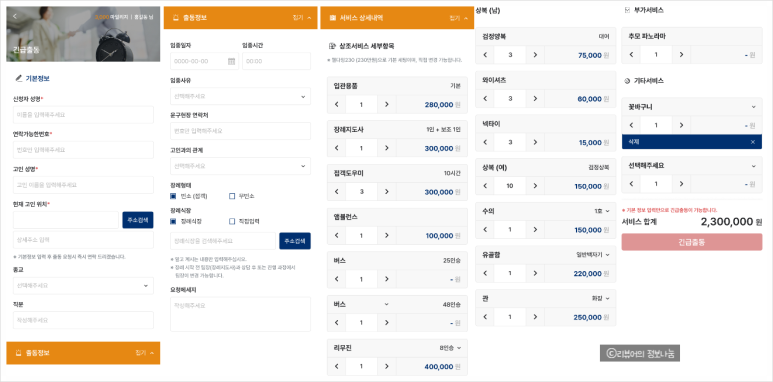Focus the 직분 input field

coord(83,320)
